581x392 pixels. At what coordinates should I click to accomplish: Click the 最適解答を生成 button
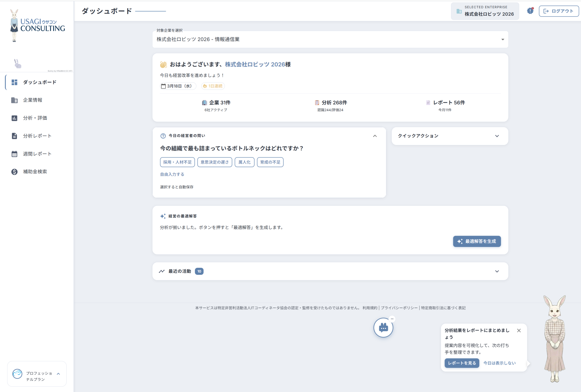(477, 241)
